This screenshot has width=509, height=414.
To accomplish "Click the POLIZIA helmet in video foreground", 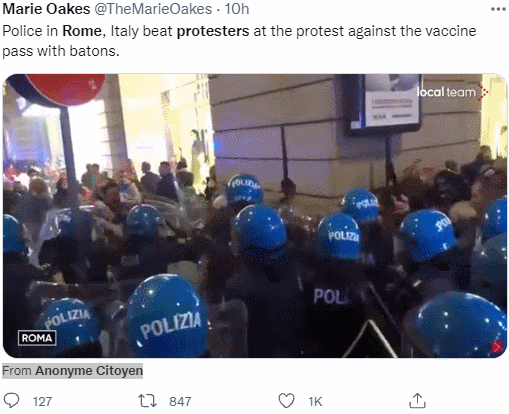I will point(168,316).
